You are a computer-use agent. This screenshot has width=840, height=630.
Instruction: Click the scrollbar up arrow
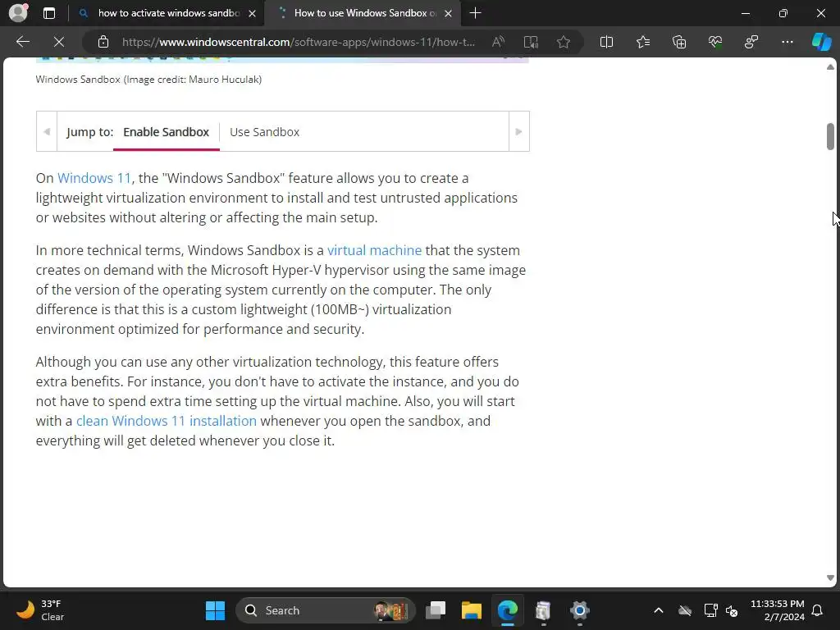830,67
